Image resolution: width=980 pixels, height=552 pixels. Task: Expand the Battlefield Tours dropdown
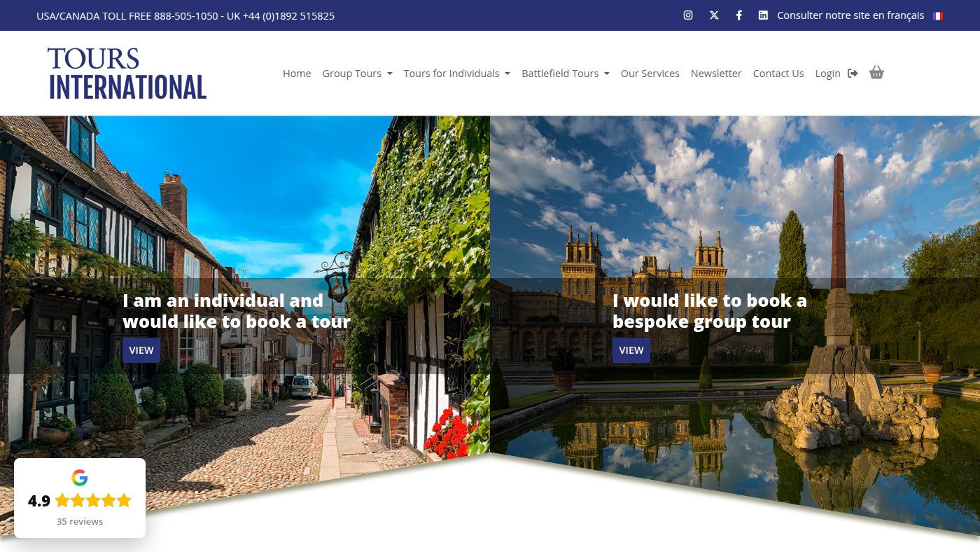(x=566, y=74)
